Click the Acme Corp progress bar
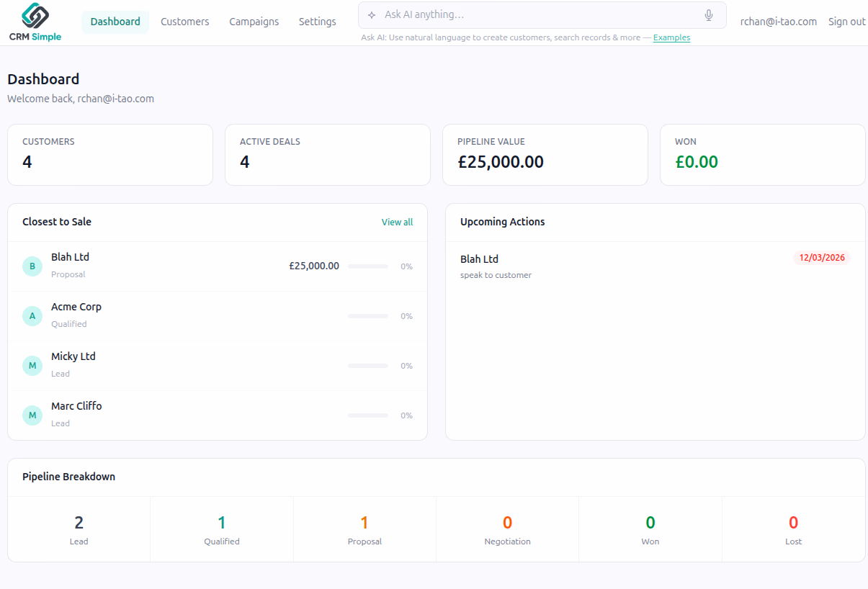The image size is (868, 589). (x=368, y=316)
